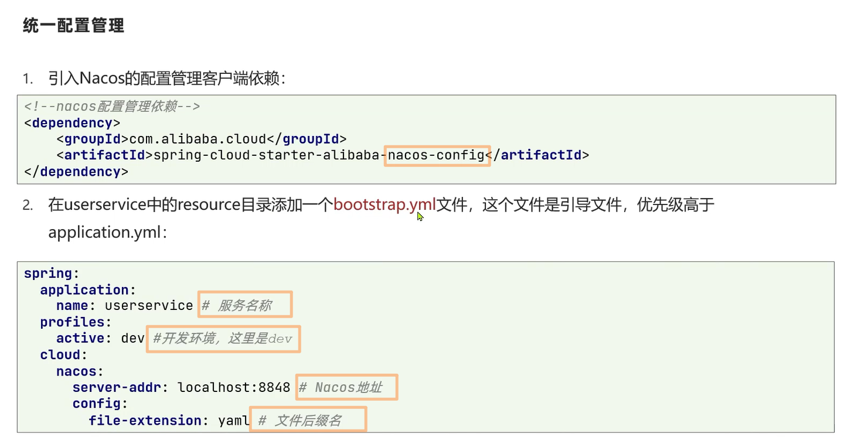Open the bootstrap.yml link

pyautogui.click(x=384, y=204)
